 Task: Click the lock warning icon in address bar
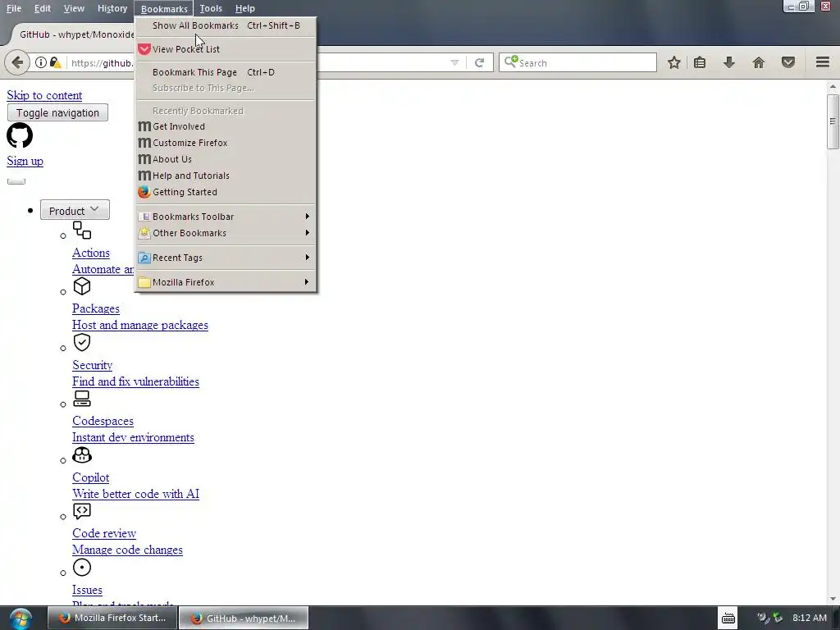pos(55,62)
